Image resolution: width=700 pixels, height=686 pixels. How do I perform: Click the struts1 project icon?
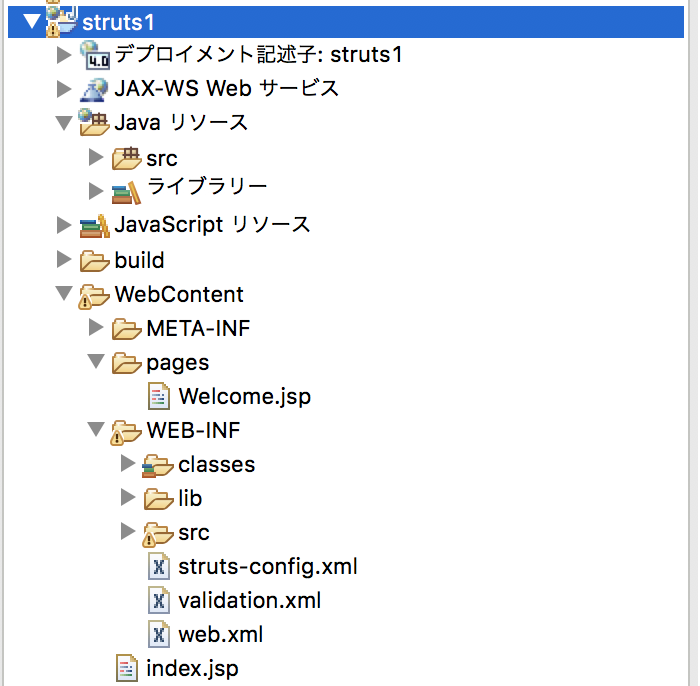[62, 21]
